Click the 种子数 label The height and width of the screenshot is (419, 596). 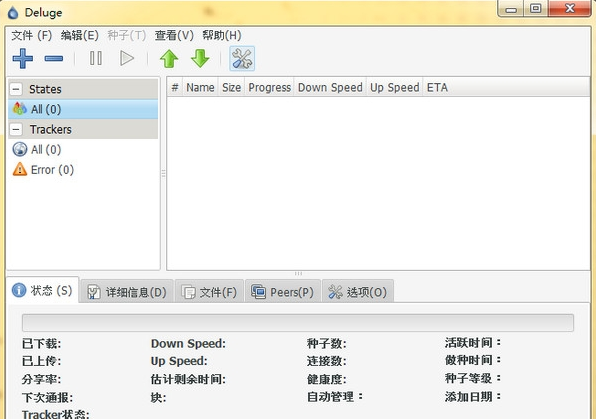327,343
